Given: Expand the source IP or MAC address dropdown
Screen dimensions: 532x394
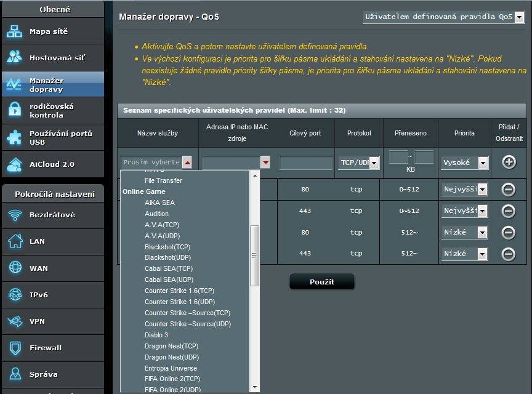Looking at the screenshot, I should pyautogui.click(x=265, y=163).
